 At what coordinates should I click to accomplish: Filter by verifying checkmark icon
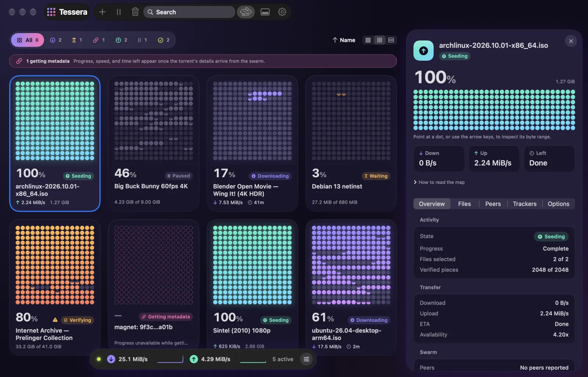pos(164,40)
